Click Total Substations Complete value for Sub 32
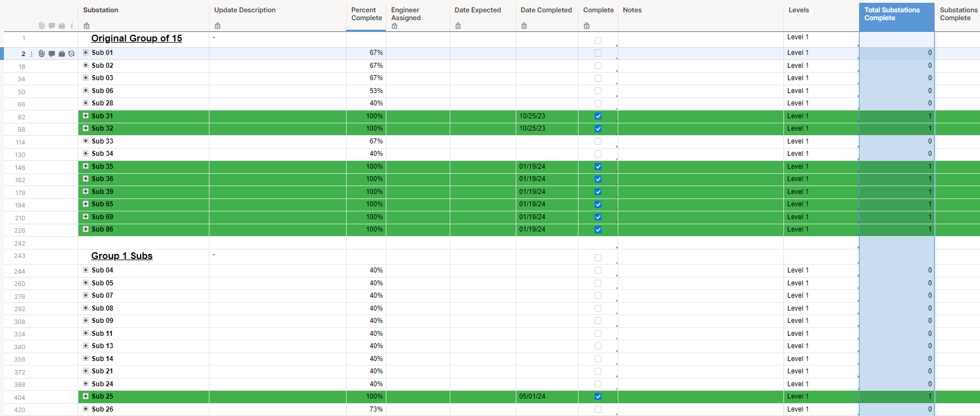Viewport: 980px width, 416px height. [930, 128]
